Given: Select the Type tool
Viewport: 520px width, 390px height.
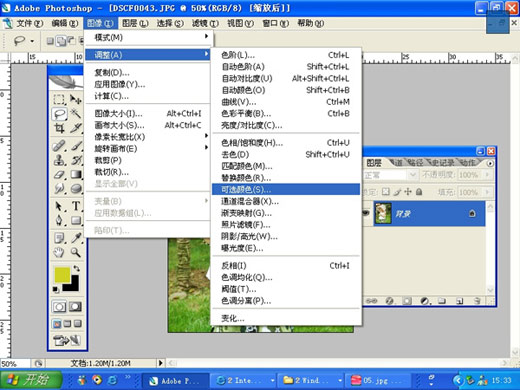Looking at the screenshot, I should (x=76, y=206).
